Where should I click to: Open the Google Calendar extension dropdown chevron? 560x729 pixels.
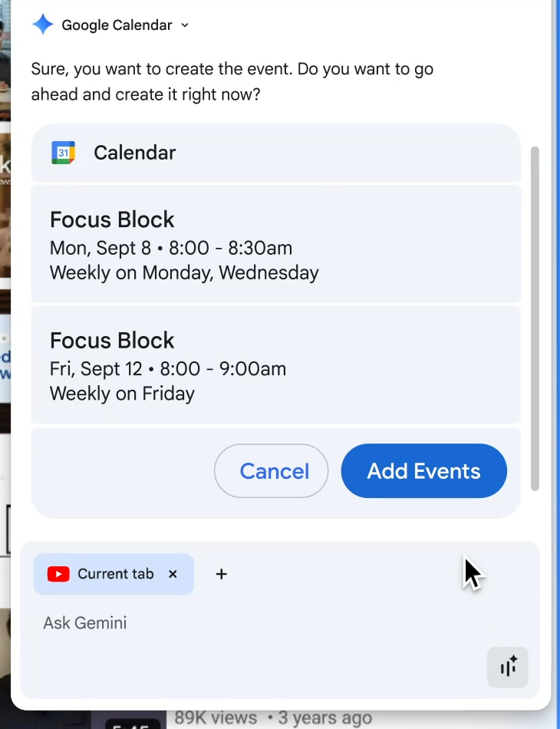tap(184, 25)
